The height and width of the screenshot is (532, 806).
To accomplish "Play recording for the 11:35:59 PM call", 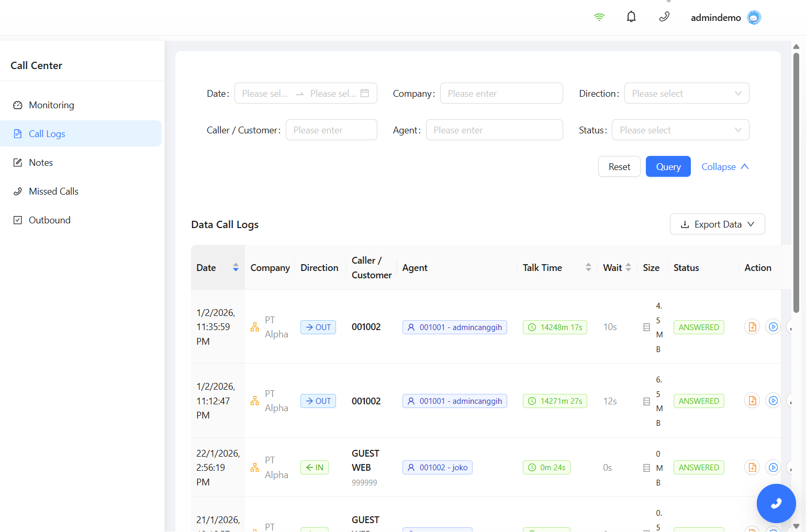I will pos(773,327).
